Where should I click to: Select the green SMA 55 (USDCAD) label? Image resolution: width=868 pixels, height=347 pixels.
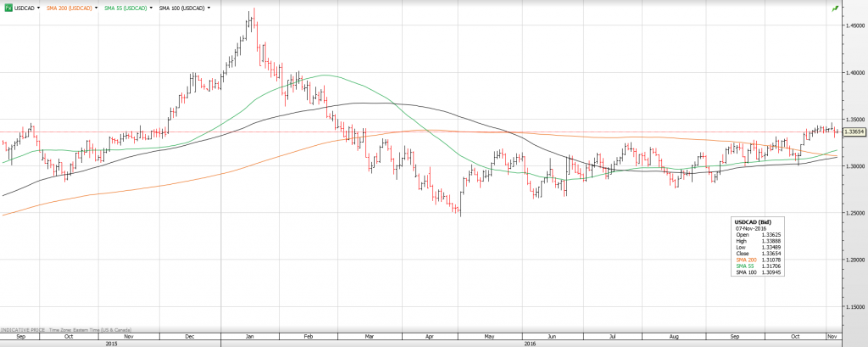click(x=125, y=8)
